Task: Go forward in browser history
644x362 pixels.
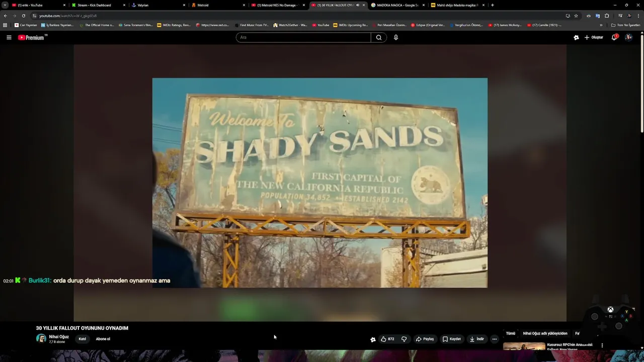Action: [15, 16]
